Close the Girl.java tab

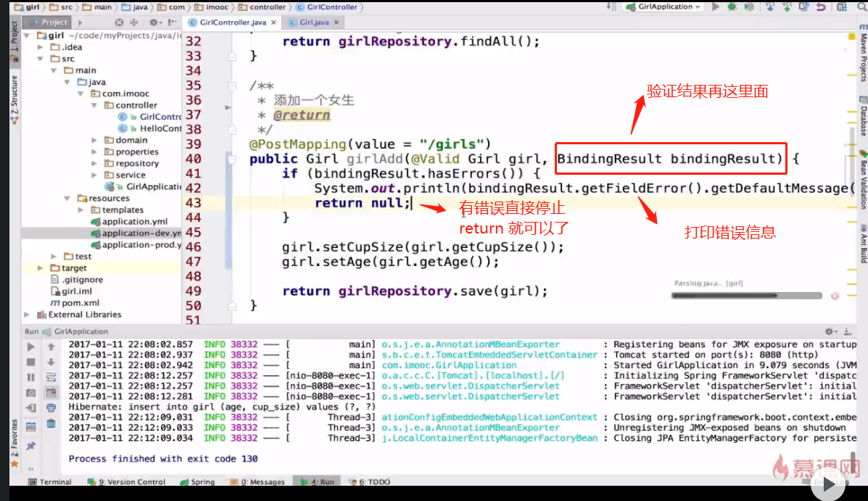336,22
